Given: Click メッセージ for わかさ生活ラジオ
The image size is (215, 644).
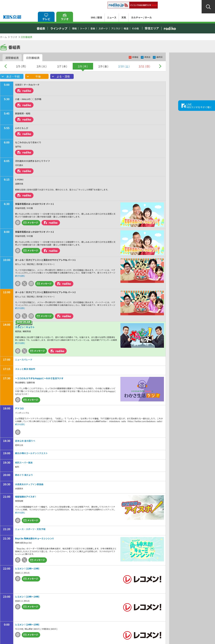Looking at the screenshot, I should pyautogui.click(x=31, y=400).
